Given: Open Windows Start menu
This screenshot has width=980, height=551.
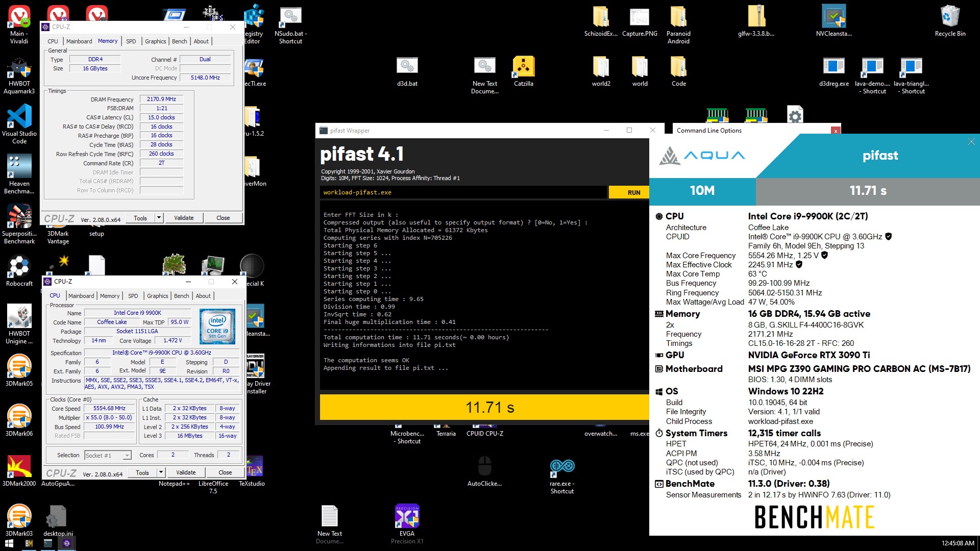Looking at the screenshot, I should pos(9,543).
